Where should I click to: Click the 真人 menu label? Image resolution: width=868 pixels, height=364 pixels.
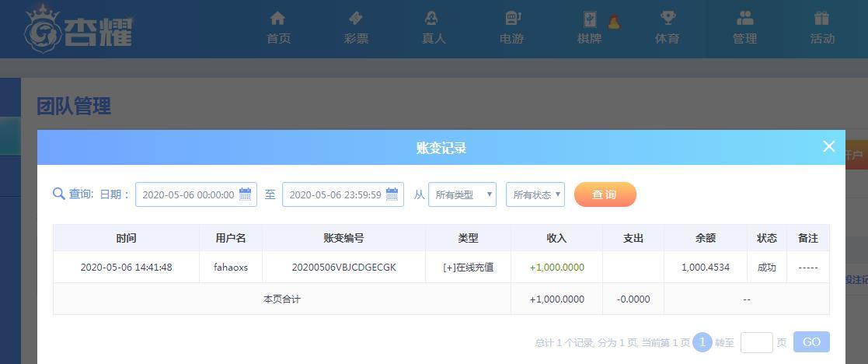click(434, 39)
